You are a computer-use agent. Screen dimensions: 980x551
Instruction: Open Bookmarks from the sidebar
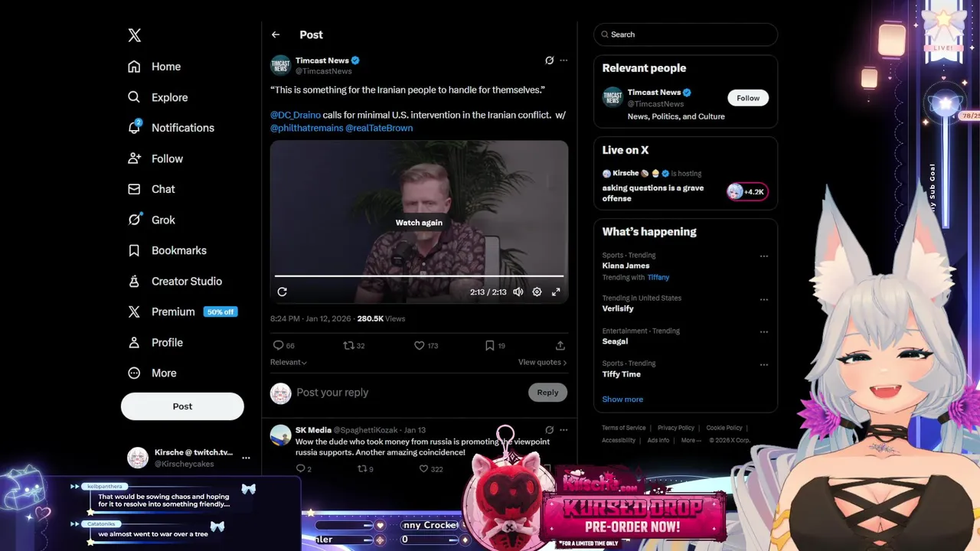coord(168,250)
